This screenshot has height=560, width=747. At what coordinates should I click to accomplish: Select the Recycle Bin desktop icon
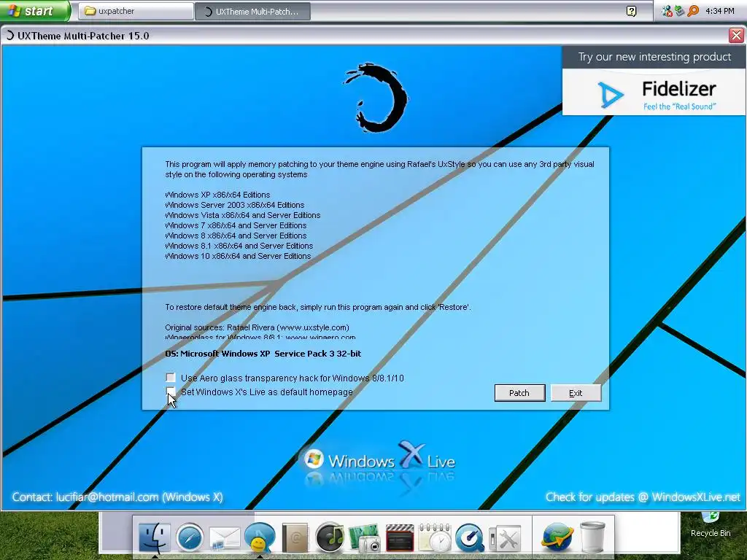711,525
